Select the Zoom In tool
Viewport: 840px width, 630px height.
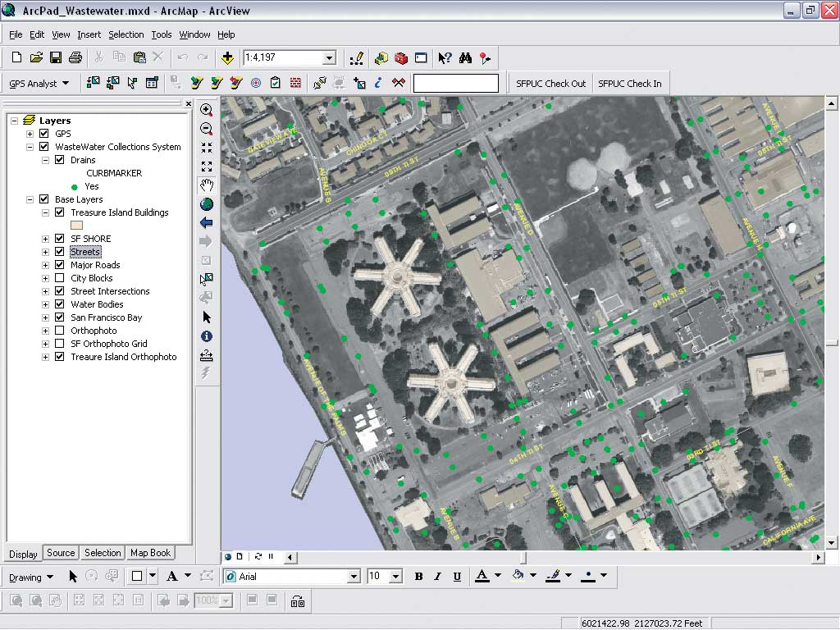206,110
